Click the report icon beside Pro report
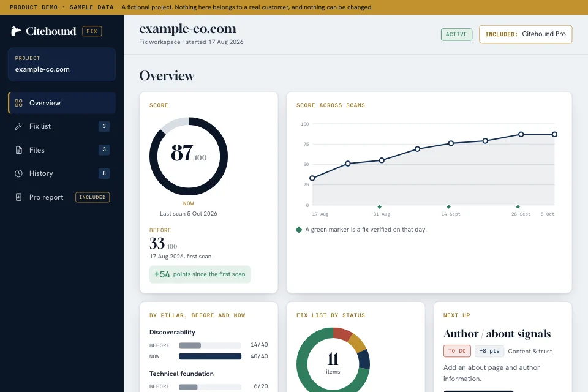Screen dimensions: 588x392 tap(18, 197)
